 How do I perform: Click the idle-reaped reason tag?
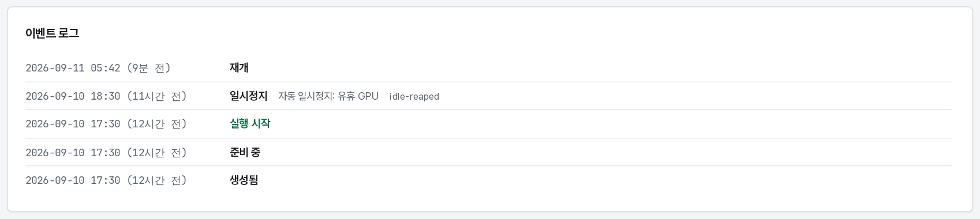[414, 96]
